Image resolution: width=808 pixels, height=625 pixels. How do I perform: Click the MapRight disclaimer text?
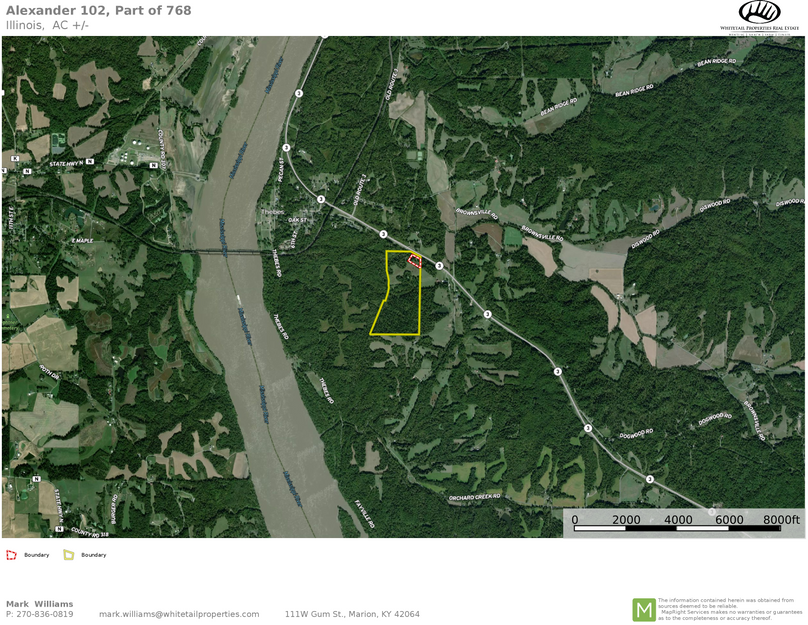730,609
